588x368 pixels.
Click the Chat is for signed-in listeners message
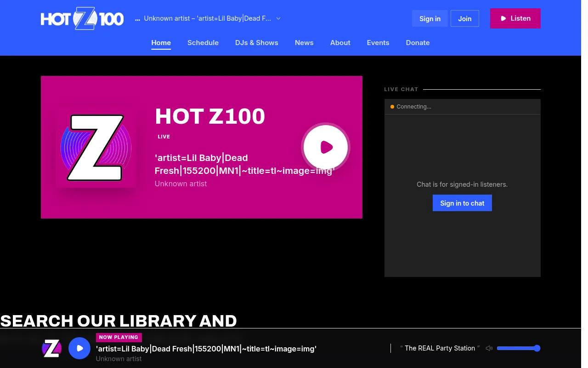click(462, 184)
